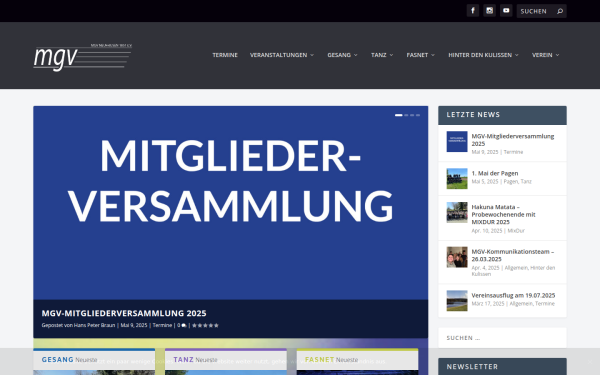The width and height of the screenshot is (600, 375).
Task: Open the Facebook page icon
Action: point(473,11)
